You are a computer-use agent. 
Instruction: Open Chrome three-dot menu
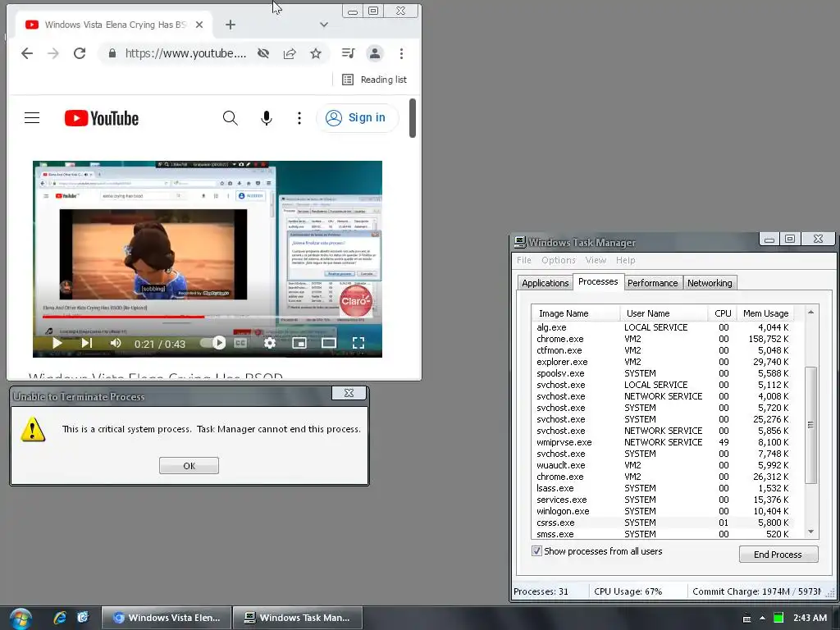click(x=401, y=53)
